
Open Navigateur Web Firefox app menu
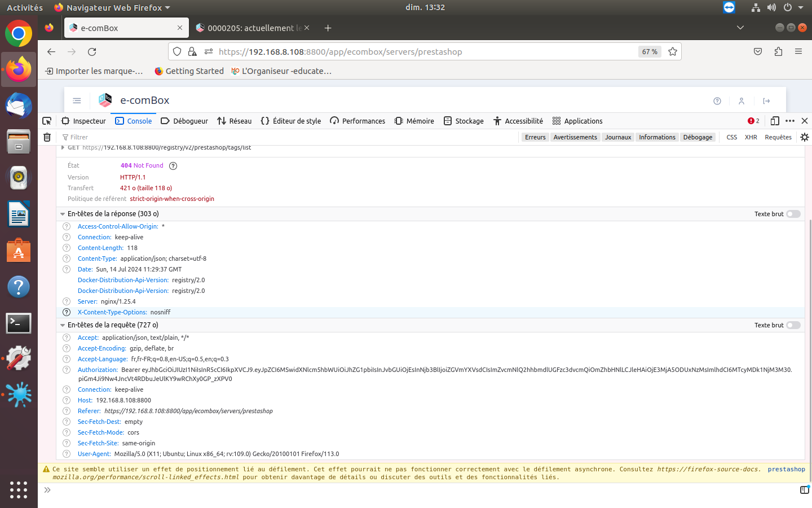[x=112, y=7]
